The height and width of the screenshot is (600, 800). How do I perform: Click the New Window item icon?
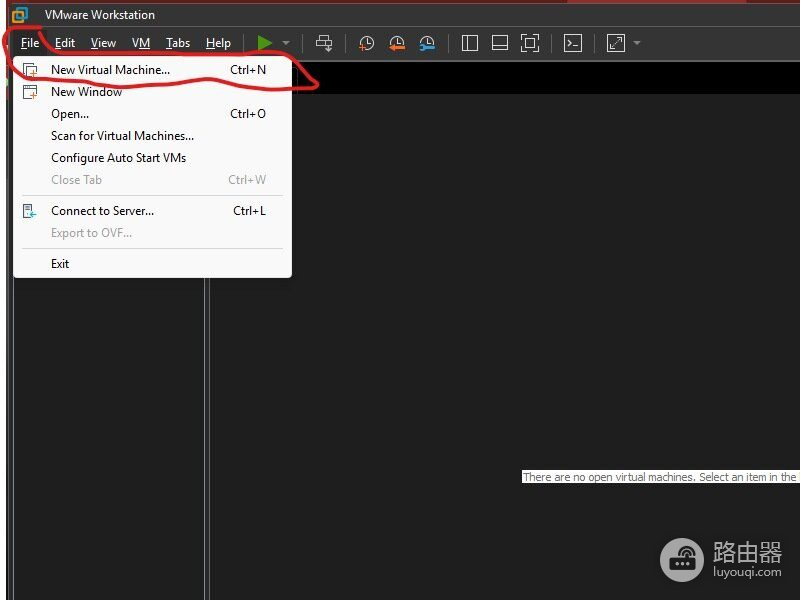[30, 92]
